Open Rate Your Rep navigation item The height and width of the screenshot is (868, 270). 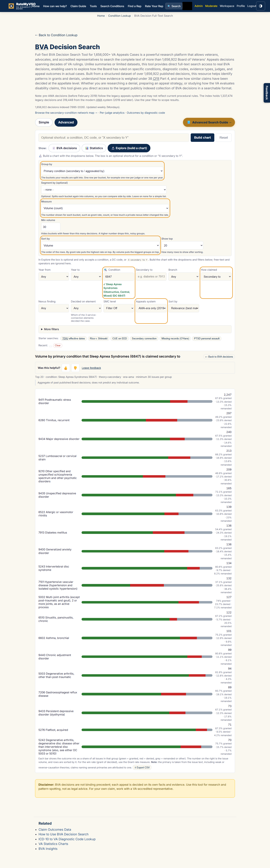(154, 6)
